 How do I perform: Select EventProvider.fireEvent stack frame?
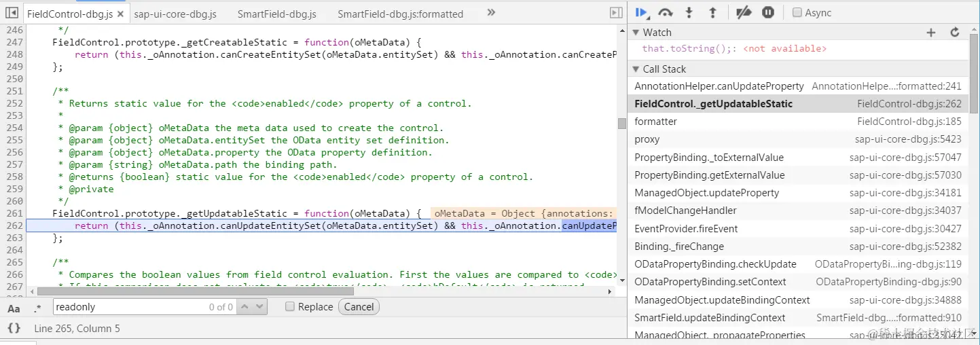pos(799,229)
